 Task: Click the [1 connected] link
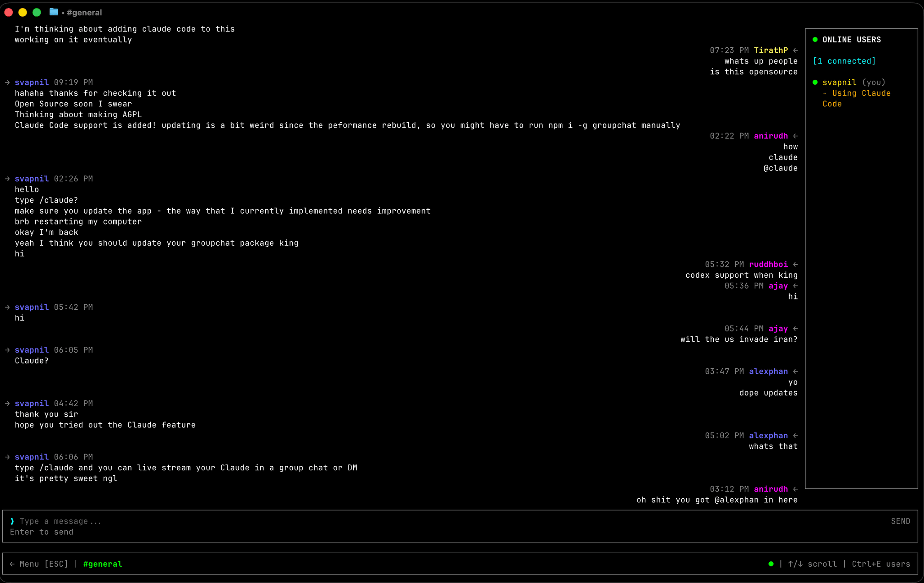tap(845, 61)
